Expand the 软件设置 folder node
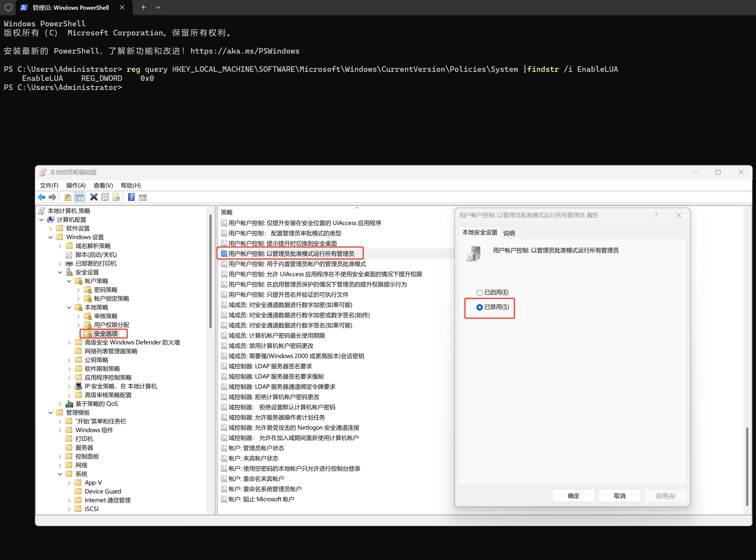 click(50, 228)
